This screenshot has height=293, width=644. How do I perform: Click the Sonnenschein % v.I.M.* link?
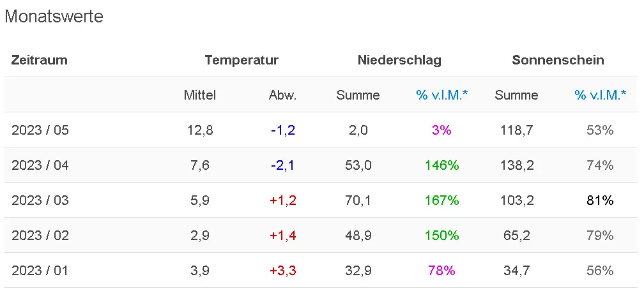tap(600, 95)
